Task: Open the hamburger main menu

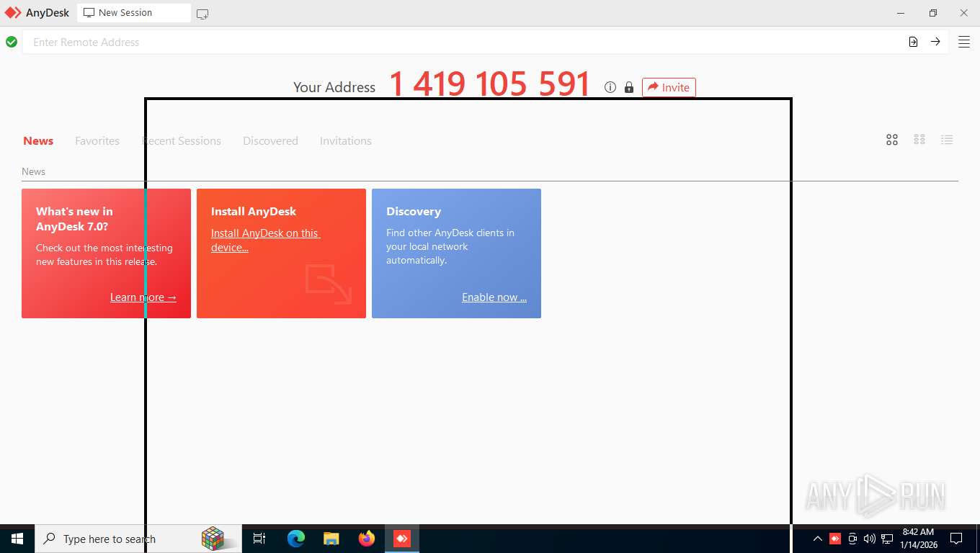Action: click(x=964, y=42)
